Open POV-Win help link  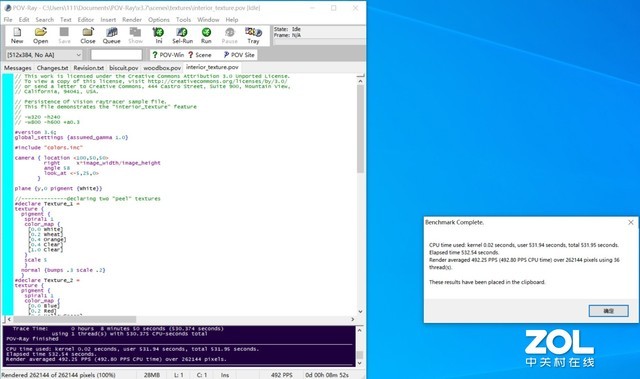click(x=168, y=55)
